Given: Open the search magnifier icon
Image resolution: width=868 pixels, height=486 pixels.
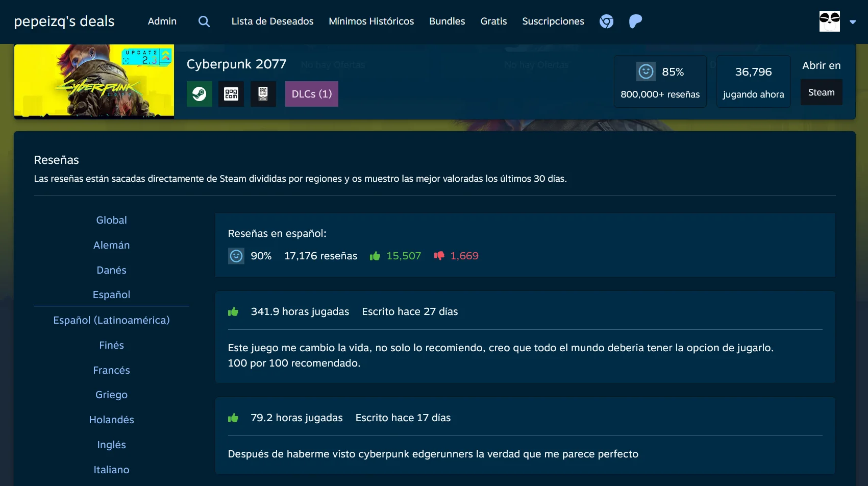Looking at the screenshot, I should coord(204,21).
